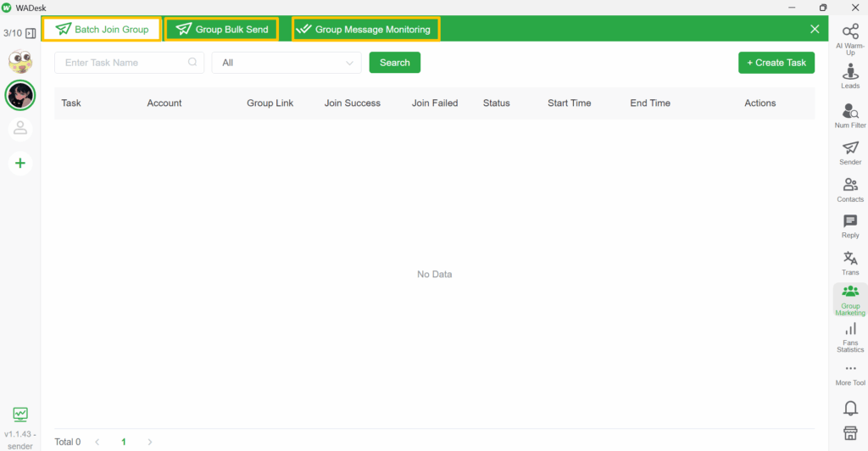Click the v1.1.43 sender version label

click(x=20, y=440)
